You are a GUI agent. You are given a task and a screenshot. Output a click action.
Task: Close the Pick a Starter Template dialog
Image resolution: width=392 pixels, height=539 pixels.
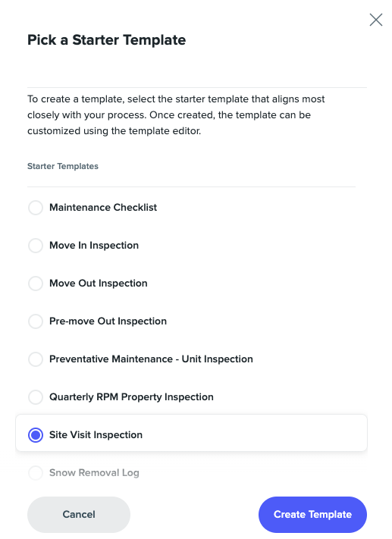coord(376,20)
